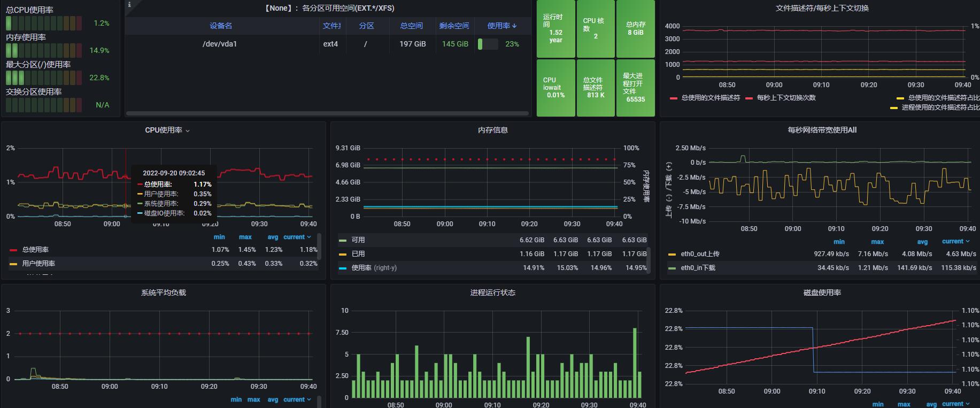
Task: Click the /dev/vda1 usage bar gauge
Action: [488, 44]
